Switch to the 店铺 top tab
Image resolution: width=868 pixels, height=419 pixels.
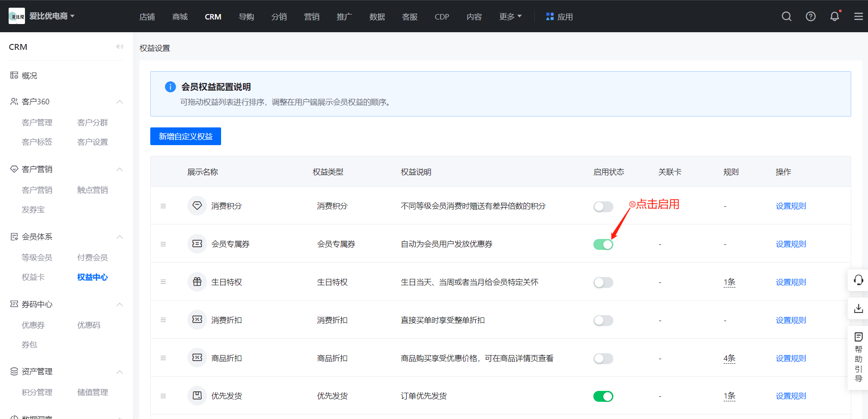pos(147,17)
